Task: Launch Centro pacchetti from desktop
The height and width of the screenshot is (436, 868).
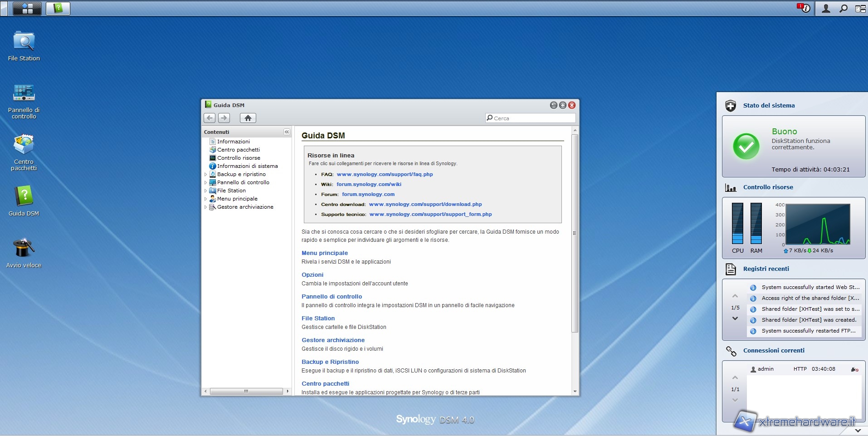Action: click(24, 145)
